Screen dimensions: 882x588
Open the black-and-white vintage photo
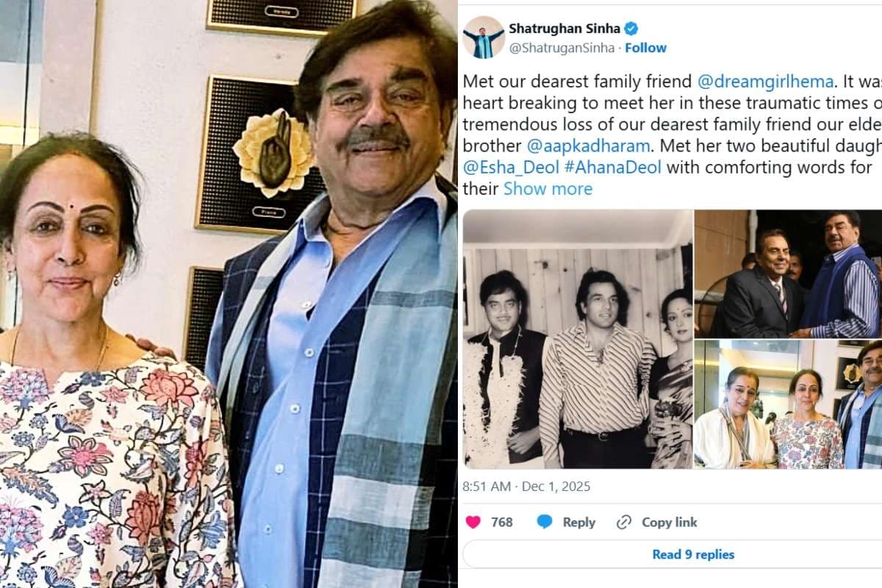coord(578,339)
